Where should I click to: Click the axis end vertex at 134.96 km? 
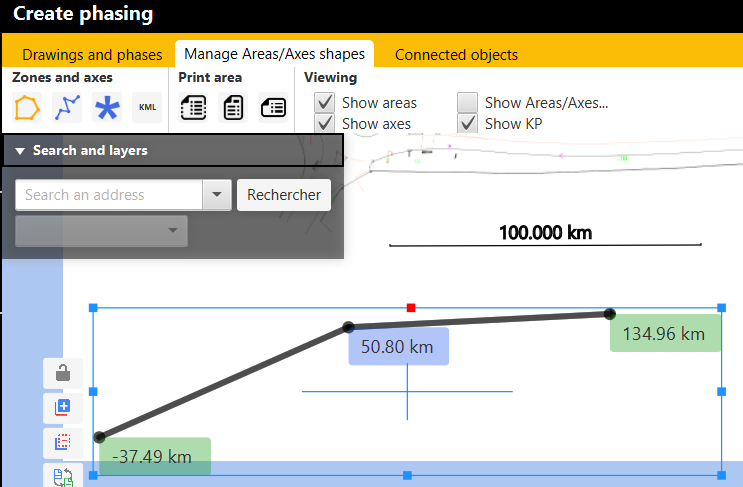tap(610, 314)
